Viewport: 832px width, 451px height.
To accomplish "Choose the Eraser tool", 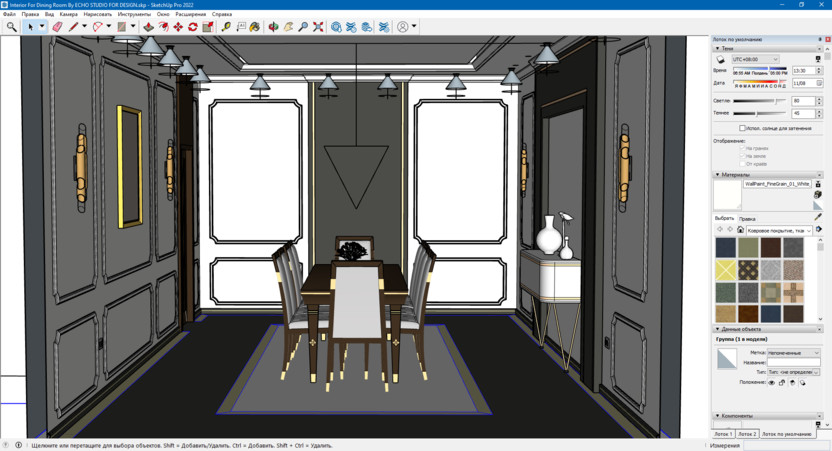I will point(57,27).
